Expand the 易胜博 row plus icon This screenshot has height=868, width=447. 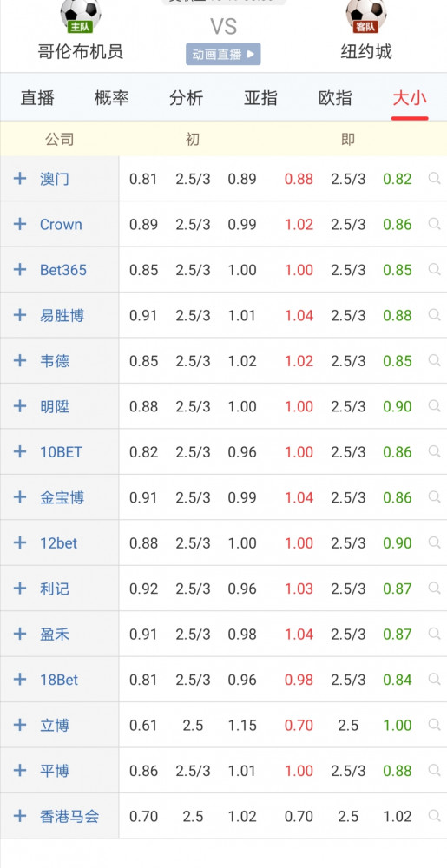(x=20, y=315)
